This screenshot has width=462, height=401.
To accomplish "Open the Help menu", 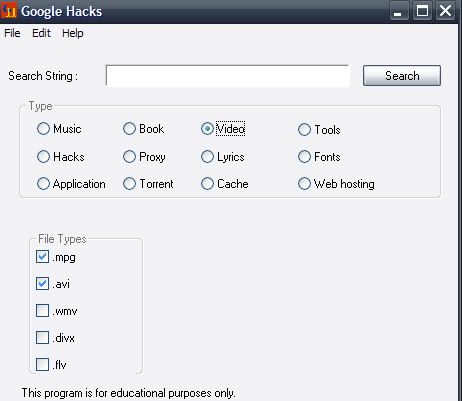I will tap(73, 33).
